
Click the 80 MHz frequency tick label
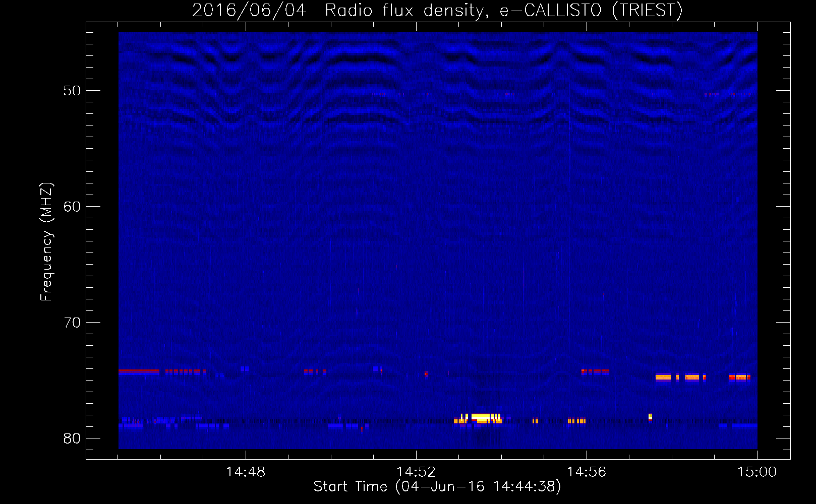click(72, 438)
